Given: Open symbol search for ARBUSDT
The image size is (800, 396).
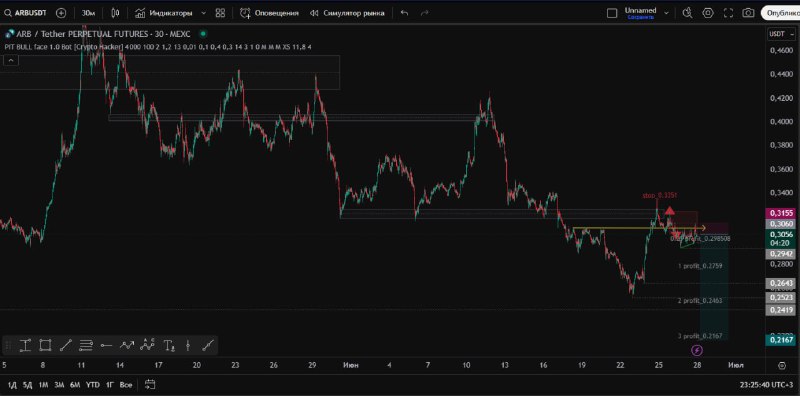Looking at the screenshot, I should [25, 13].
